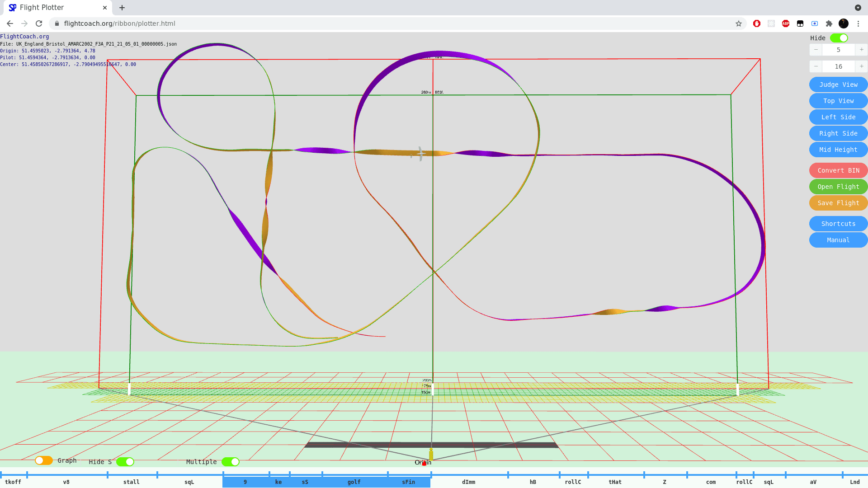The height and width of the screenshot is (488, 868).
Task: Select the tkoff manoeuvre segment
Action: click(13, 482)
